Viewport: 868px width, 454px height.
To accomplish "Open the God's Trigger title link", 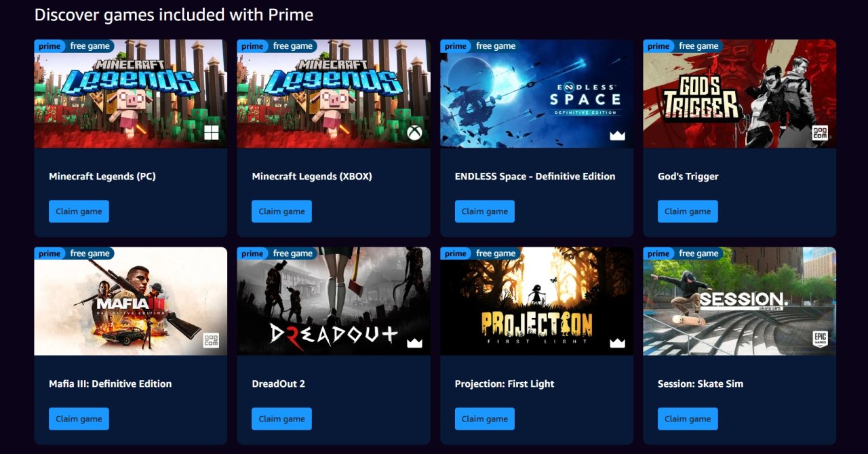I will click(688, 176).
